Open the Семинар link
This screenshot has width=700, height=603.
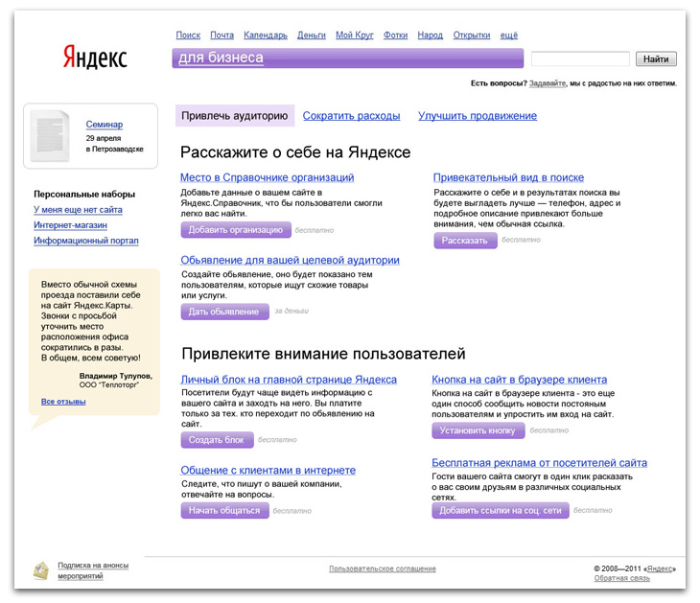[x=105, y=125]
